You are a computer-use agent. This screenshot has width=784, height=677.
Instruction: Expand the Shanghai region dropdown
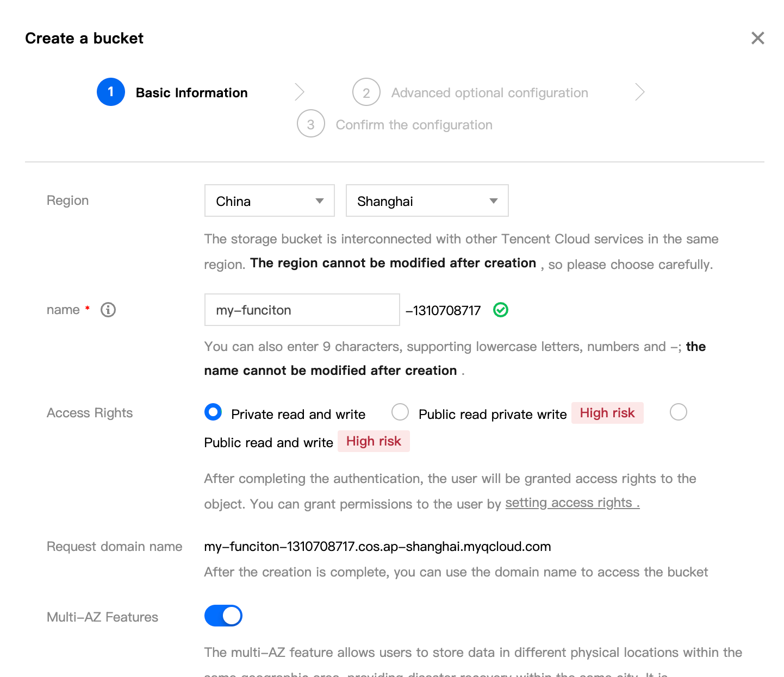[427, 201]
